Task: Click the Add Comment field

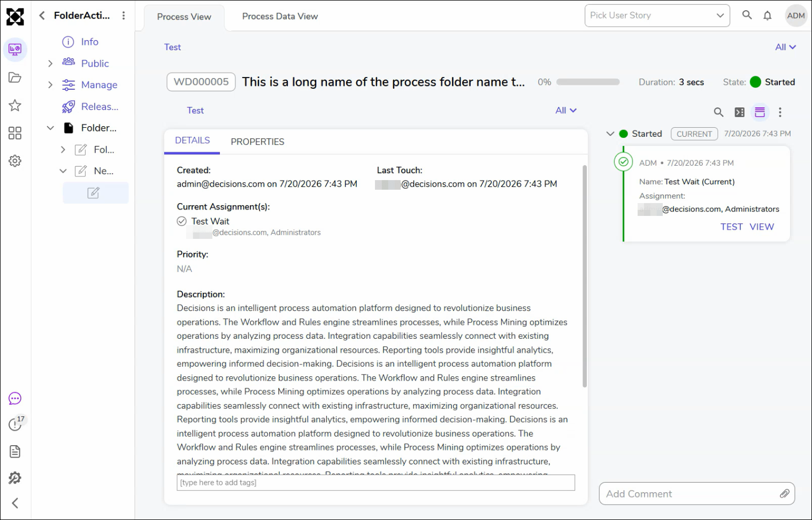Action: (x=697, y=494)
